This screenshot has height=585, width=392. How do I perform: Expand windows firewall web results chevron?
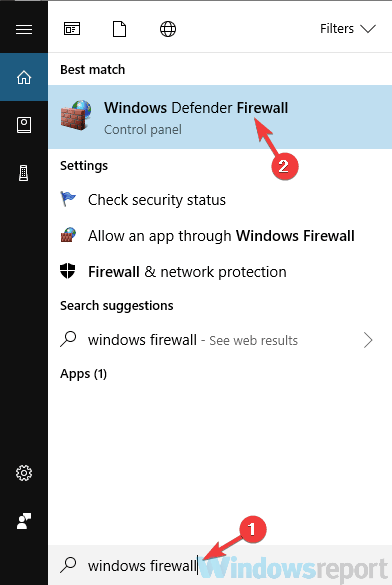pos(368,340)
